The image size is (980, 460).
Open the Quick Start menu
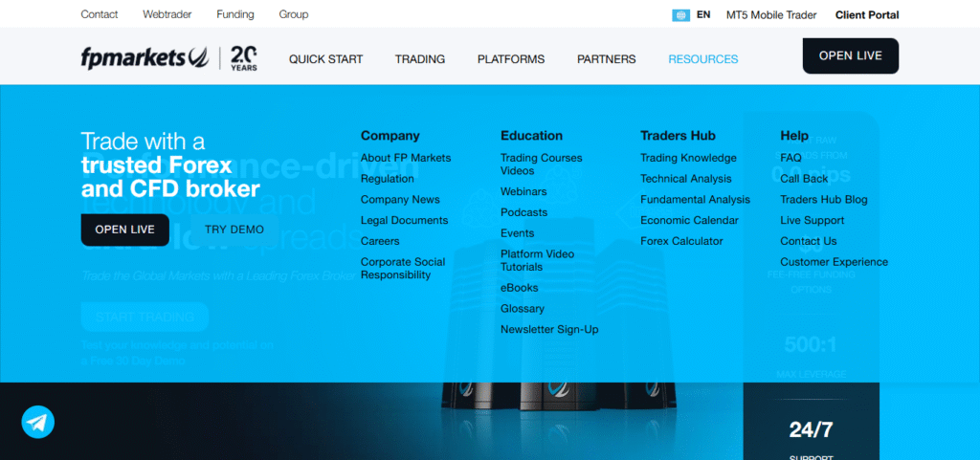(325, 59)
